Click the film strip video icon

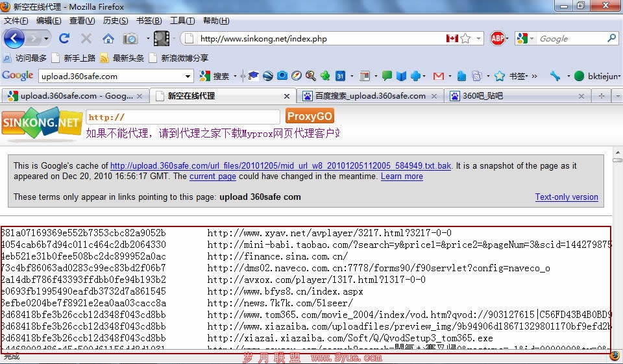[162, 38]
